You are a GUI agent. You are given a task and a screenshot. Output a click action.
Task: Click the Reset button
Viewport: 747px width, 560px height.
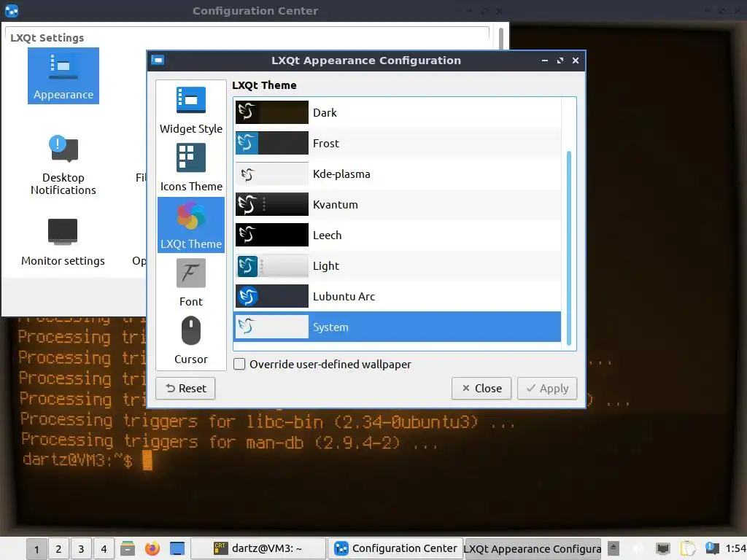coord(185,389)
